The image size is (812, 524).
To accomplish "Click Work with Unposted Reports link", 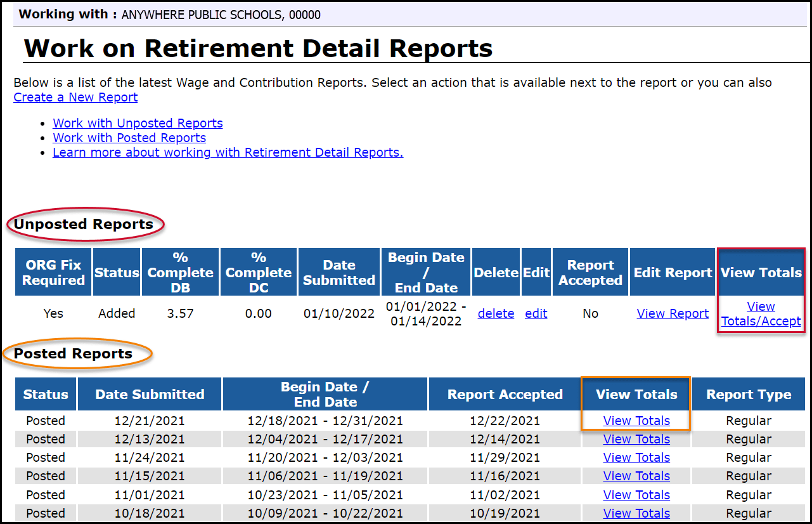I will [138, 123].
